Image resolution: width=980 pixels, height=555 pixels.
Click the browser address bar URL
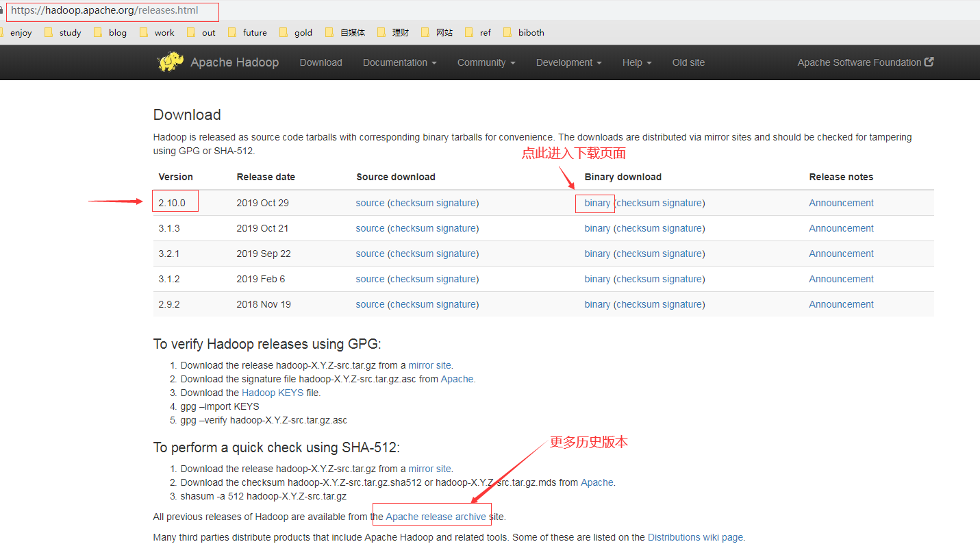tap(105, 10)
